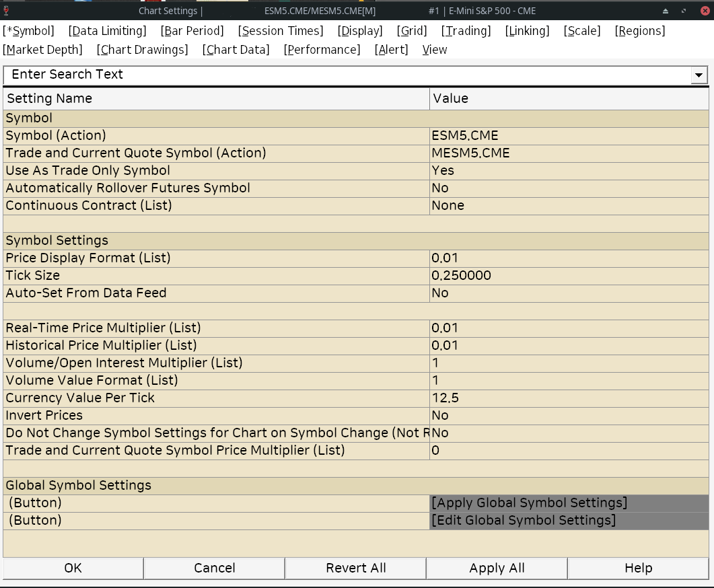This screenshot has width=714, height=588.
Task: Select the Global Symbol Settings header
Action: 356,486
